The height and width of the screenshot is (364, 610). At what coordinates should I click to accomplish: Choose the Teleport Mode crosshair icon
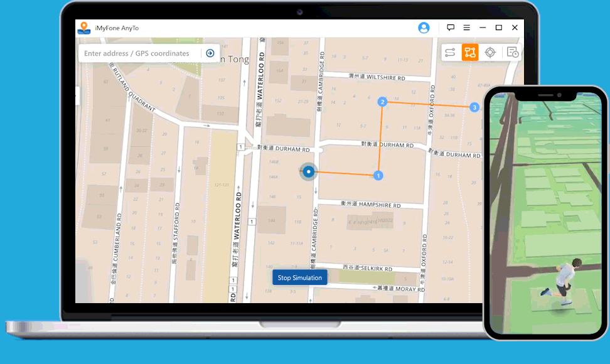(x=490, y=52)
